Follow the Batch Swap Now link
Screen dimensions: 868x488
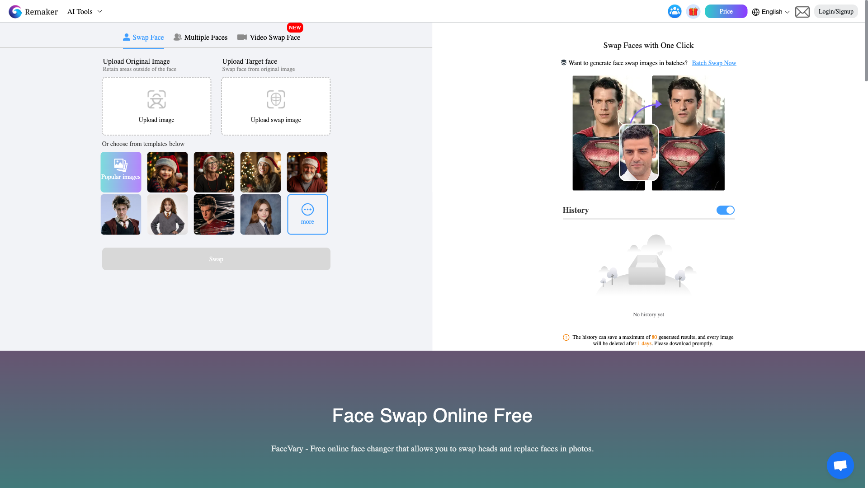(714, 63)
